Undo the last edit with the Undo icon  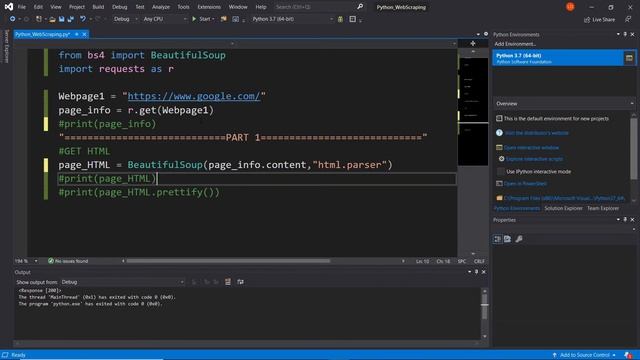click(x=83, y=19)
